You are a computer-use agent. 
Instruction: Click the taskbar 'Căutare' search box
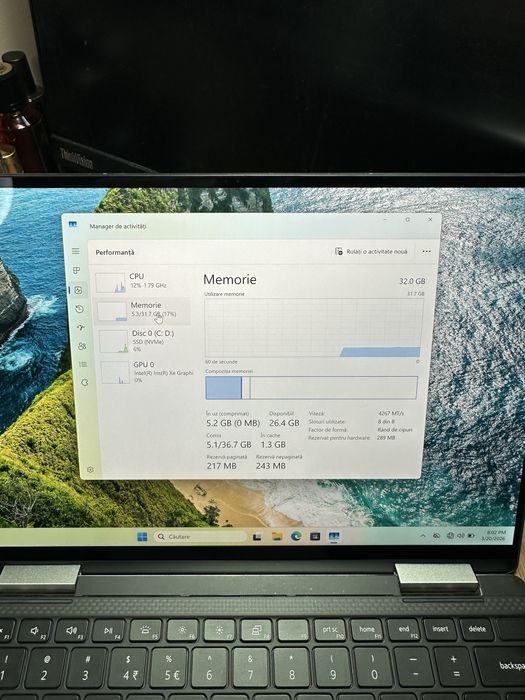[200, 537]
